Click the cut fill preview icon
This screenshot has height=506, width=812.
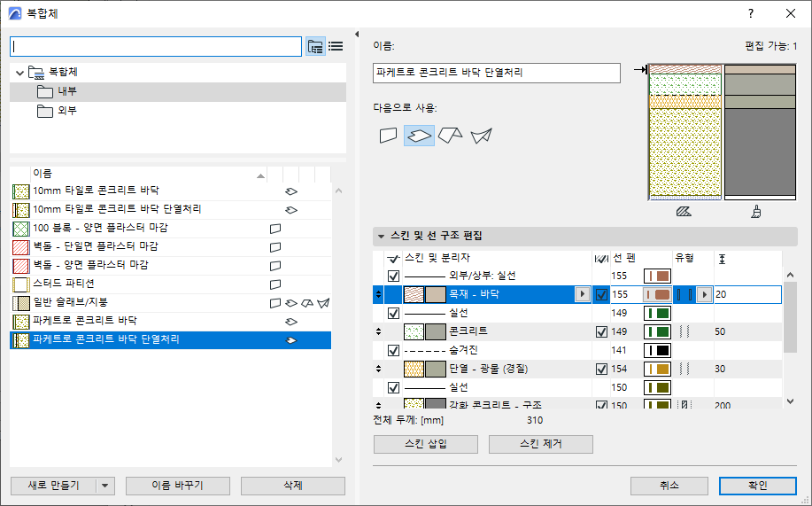tap(684, 212)
